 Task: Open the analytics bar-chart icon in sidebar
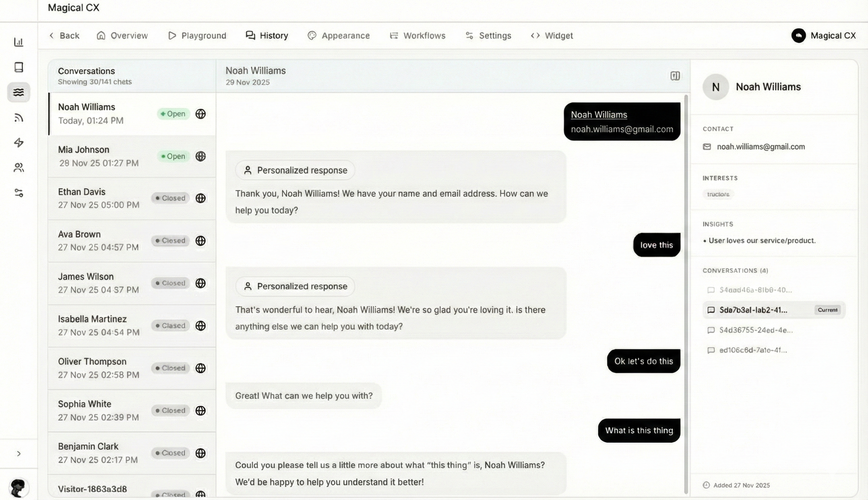19,41
